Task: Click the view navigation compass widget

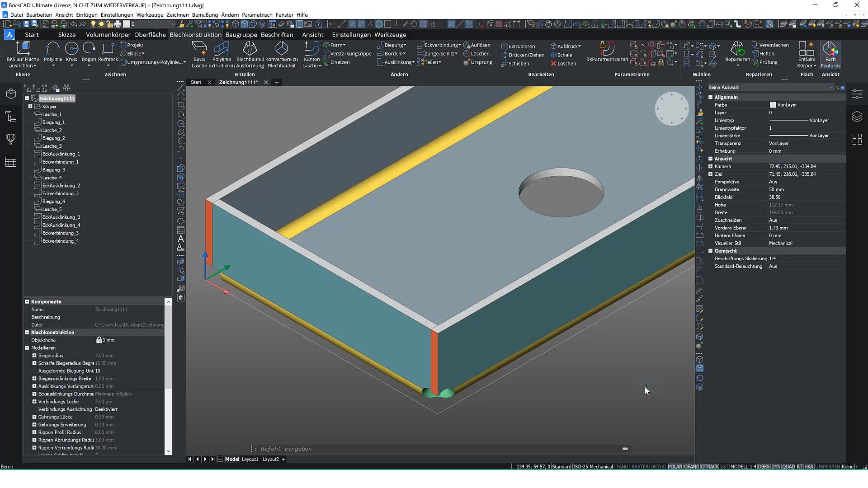Action: (x=671, y=108)
